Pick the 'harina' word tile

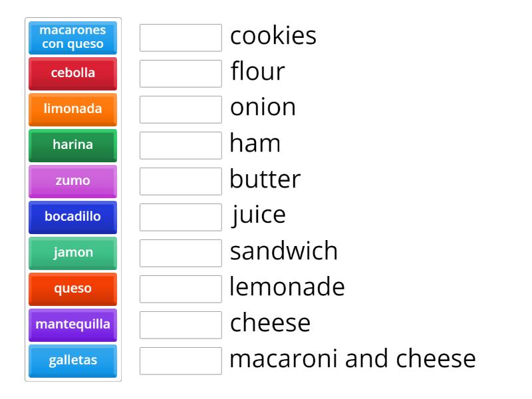pyautogui.click(x=72, y=146)
